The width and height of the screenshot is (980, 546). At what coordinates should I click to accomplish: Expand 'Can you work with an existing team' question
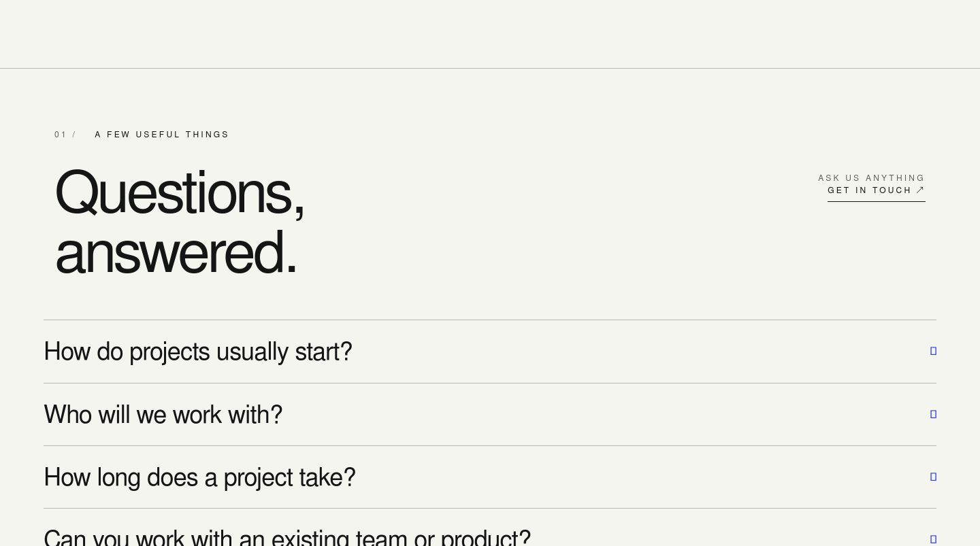[x=490, y=528]
